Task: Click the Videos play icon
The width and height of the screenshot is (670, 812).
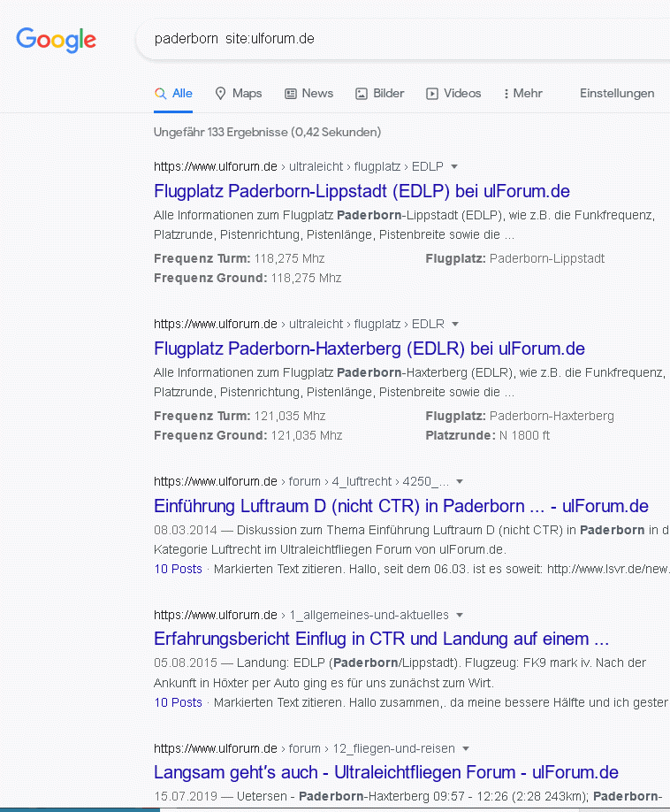Action: 432,94
